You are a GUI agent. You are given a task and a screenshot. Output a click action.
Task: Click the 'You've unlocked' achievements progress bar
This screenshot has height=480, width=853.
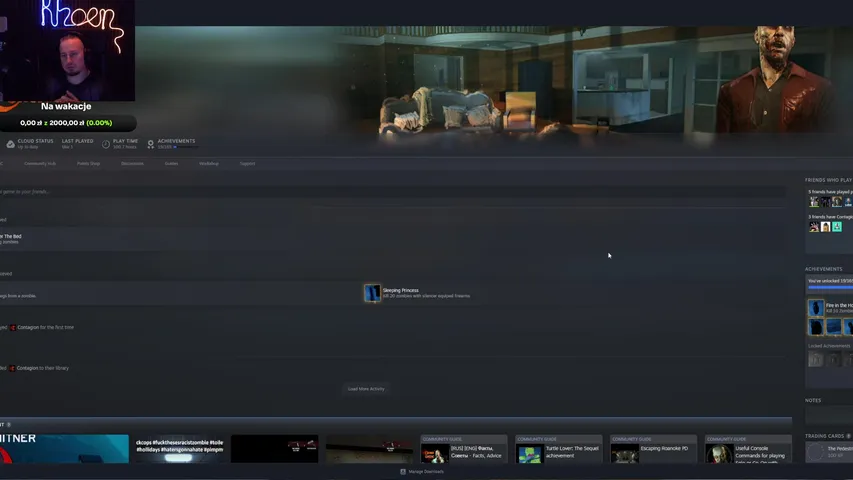[x=831, y=287]
